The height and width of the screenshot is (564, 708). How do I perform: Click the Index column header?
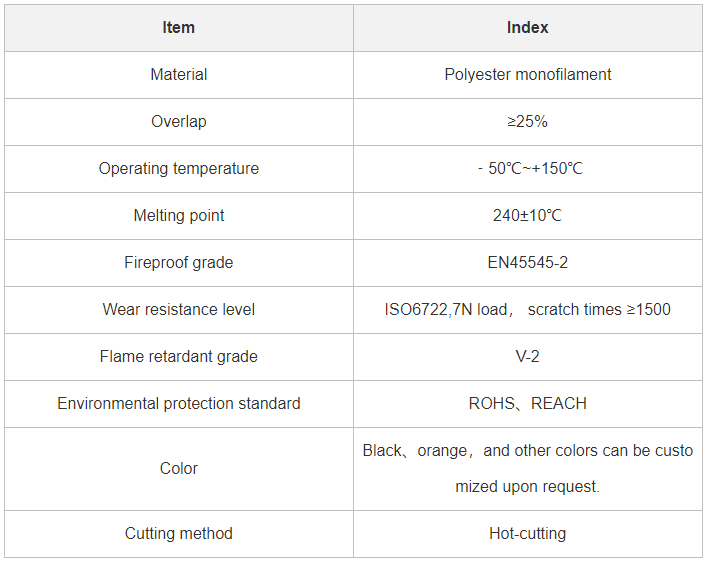click(x=528, y=28)
